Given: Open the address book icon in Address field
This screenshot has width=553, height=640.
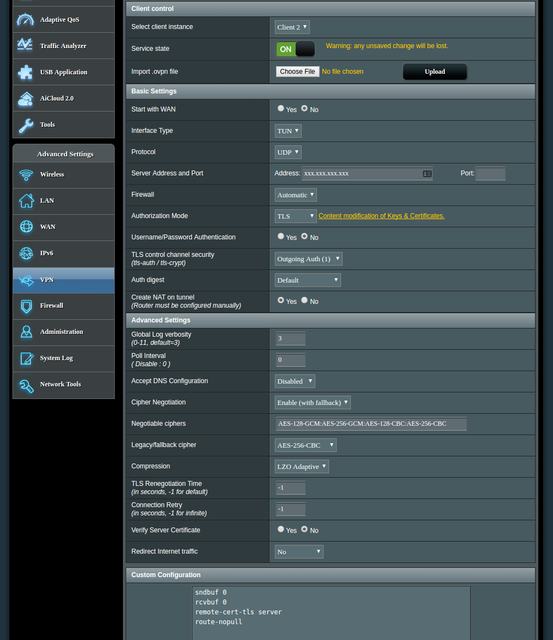Looking at the screenshot, I should pyautogui.click(x=427, y=173).
